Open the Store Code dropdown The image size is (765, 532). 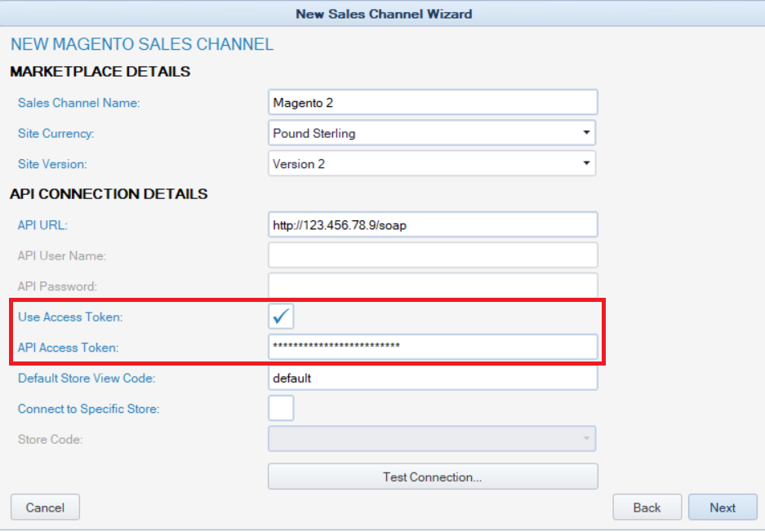pos(432,439)
